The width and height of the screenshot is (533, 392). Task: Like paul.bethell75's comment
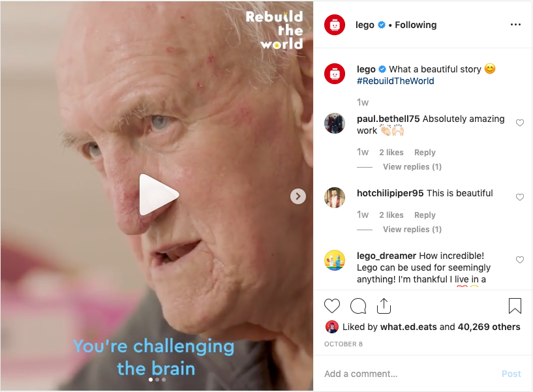tap(520, 123)
